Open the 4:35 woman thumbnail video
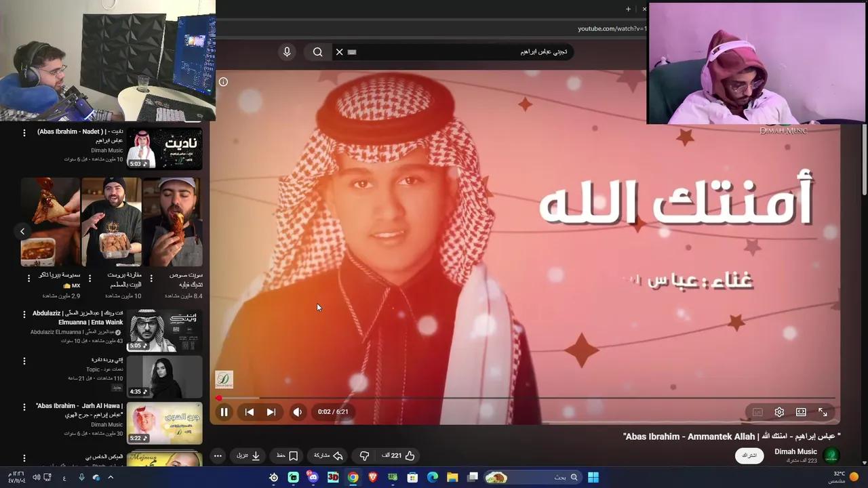 pyautogui.click(x=164, y=376)
